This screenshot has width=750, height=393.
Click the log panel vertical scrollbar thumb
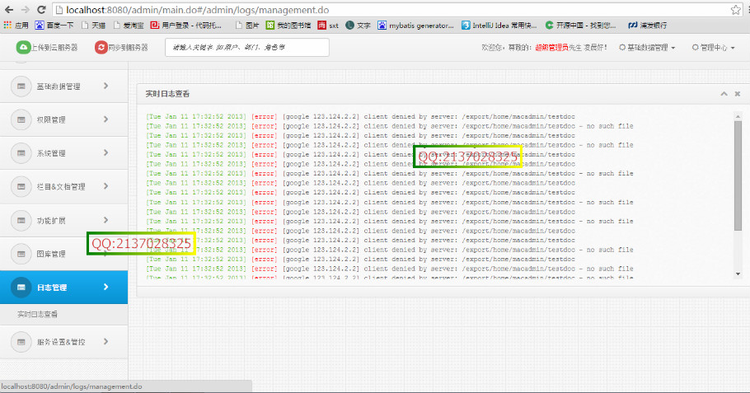738,176
